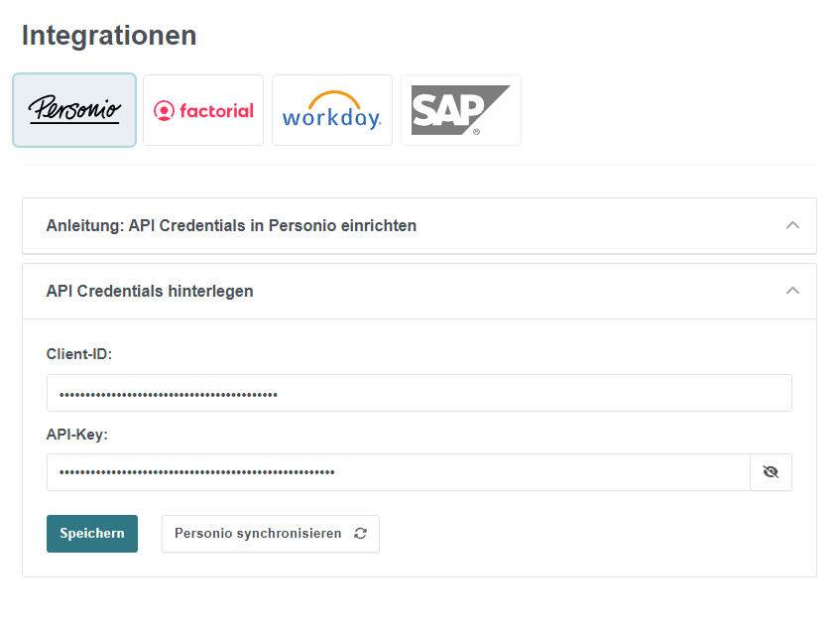This screenshot has height=630, width=840.
Task: Click the Integrationen page heading
Action: click(109, 36)
